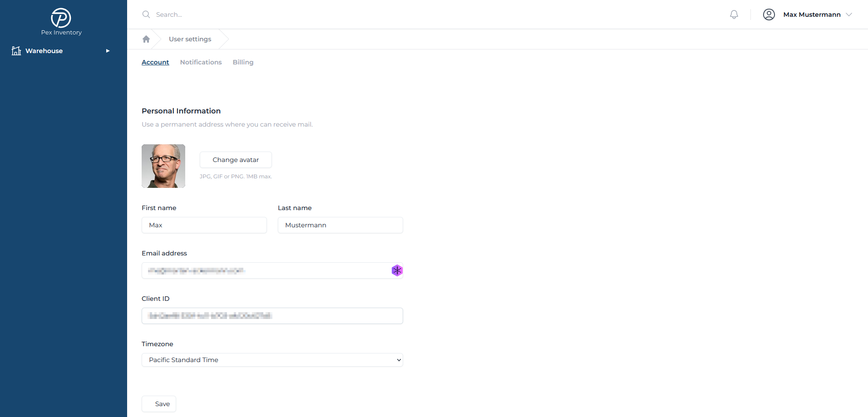The image size is (868, 417).
Task: Click the User settings breadcrumb
Action: pyautogui.click(x=190, y=39)
